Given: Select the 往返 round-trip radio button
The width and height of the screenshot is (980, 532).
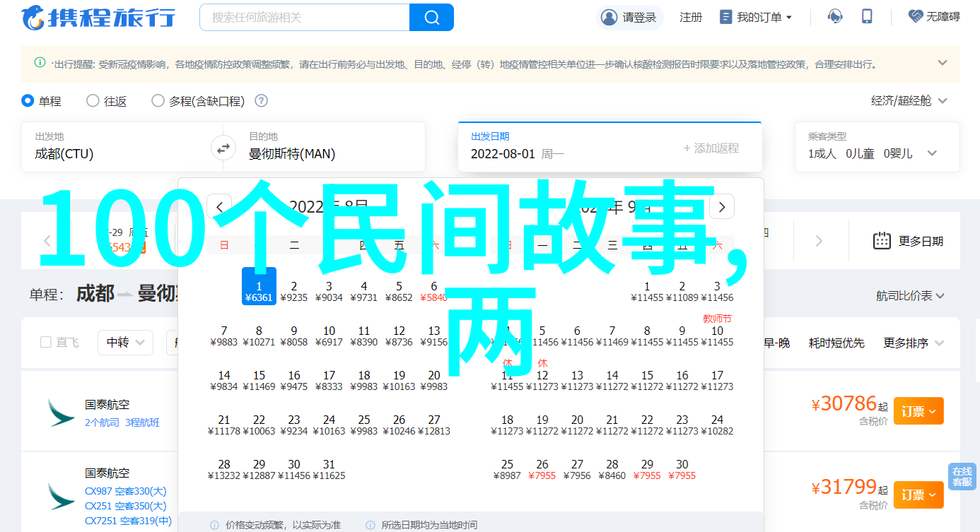Looking at the screenshot, I should click(x=93, y=101).
